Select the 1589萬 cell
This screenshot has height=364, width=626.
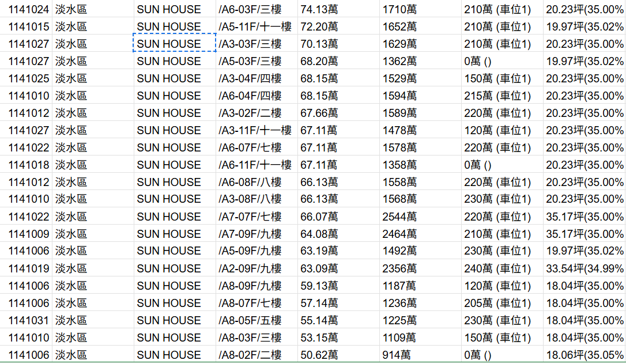click(x=420, y=112)
